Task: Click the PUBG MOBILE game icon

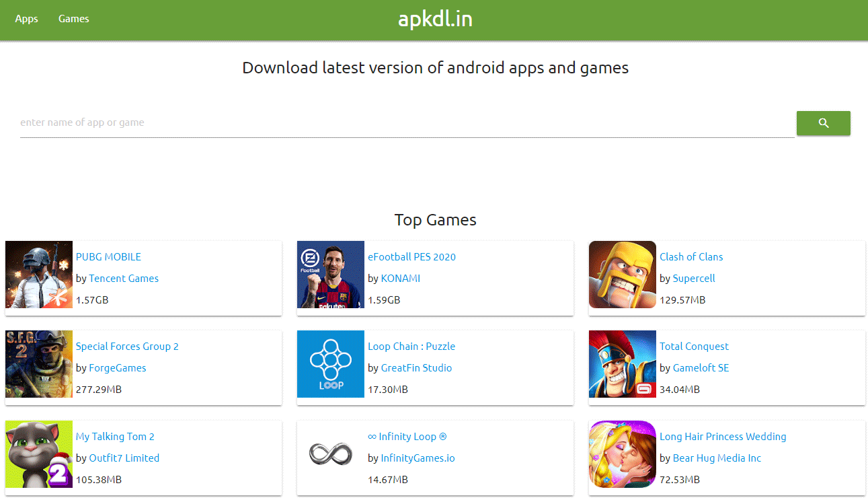Action: coord(39,275)
